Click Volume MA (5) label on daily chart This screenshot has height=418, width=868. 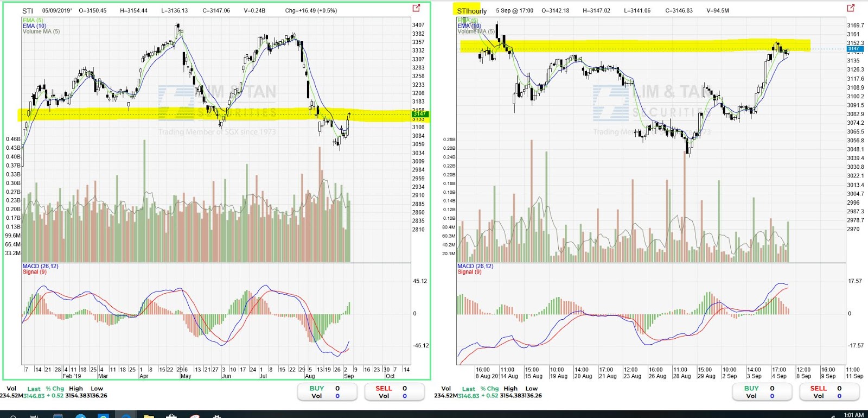pyautogui.click(x=41, y=31)
